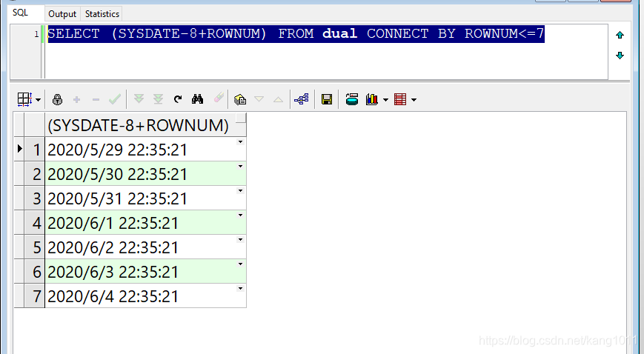Open date picker arrow in row 1 cell
644x354 pixels.
pos(241,142)
